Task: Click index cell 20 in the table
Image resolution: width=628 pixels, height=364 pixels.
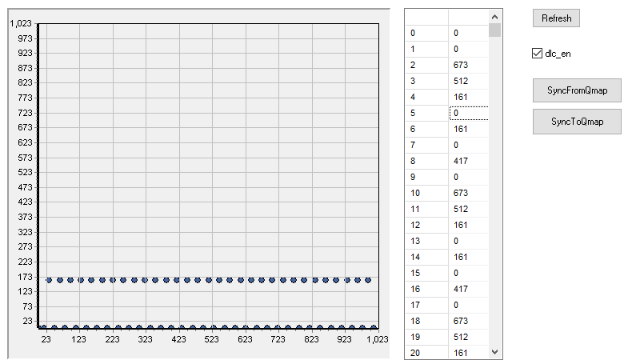Action: (426, 352)
